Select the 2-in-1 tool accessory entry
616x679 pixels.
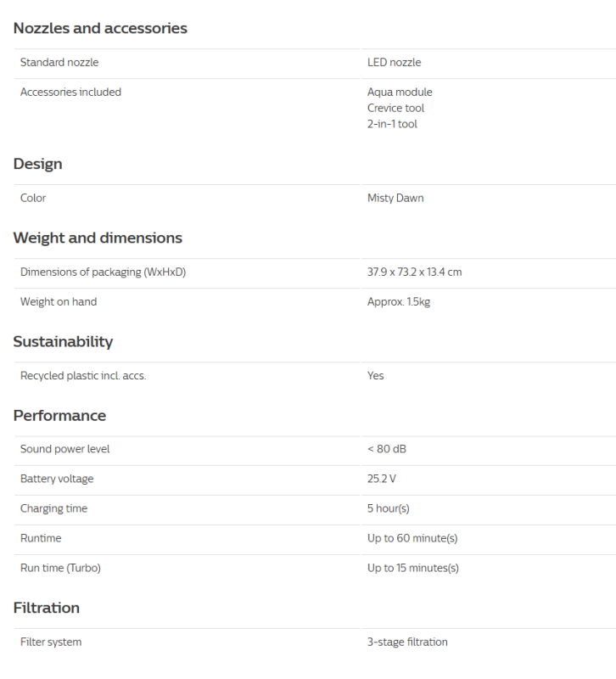pyautogui.click(x=392, y=124)
